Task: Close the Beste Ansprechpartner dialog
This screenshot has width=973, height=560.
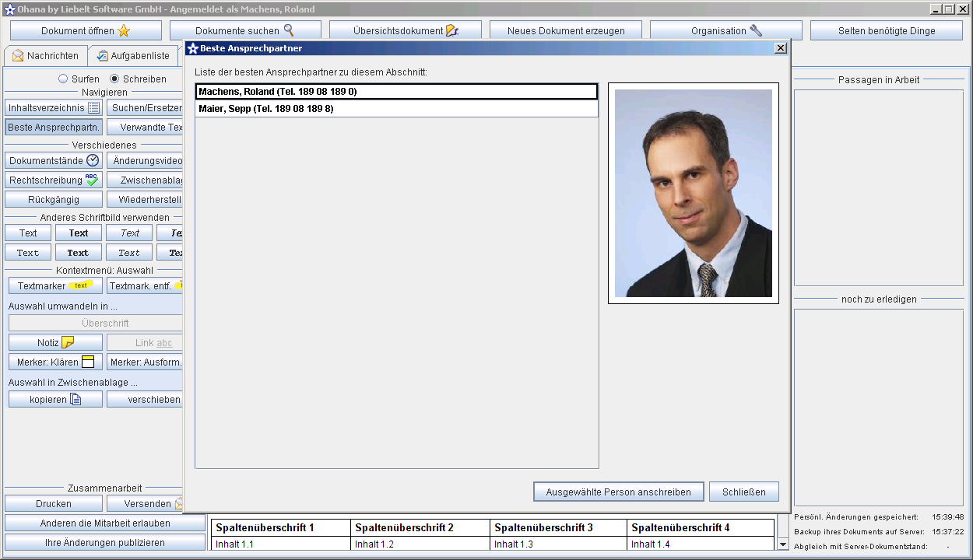Action: (x=781, y=48)
